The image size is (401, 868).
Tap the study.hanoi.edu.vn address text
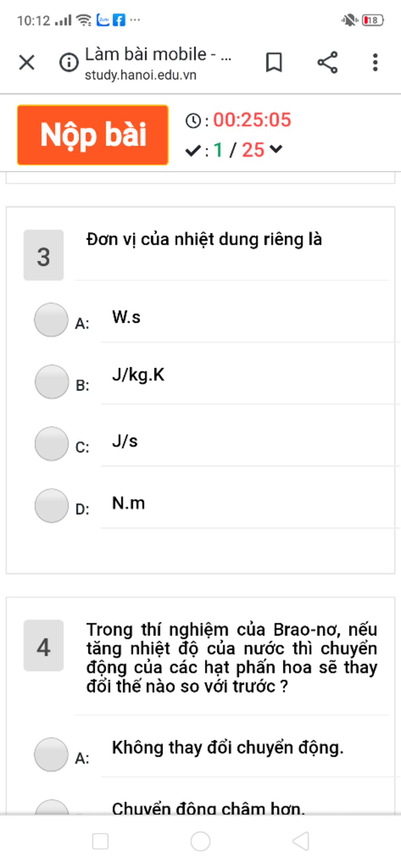(141, 75)
